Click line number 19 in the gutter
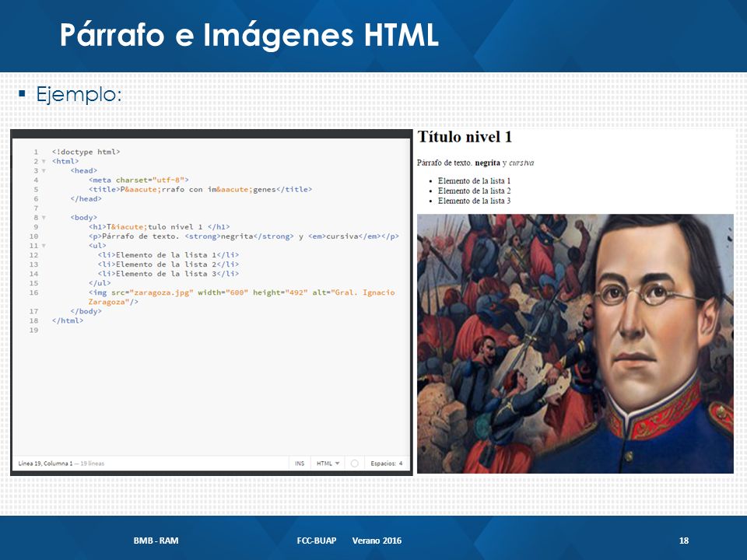The height and width of the screenshot is (560, 747). pyautogui.click(x=33, y=330)
